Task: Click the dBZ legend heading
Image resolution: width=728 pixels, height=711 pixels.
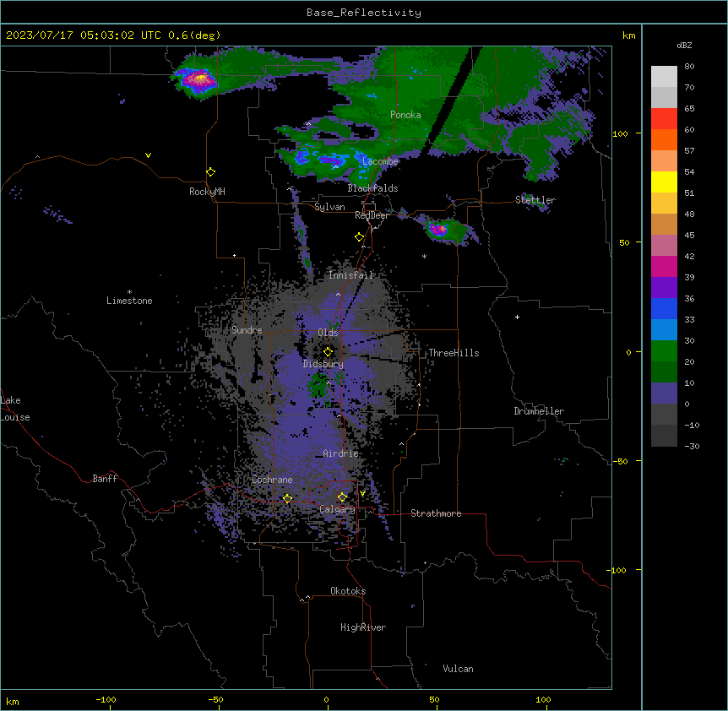Action: click(x=684, y=46)
